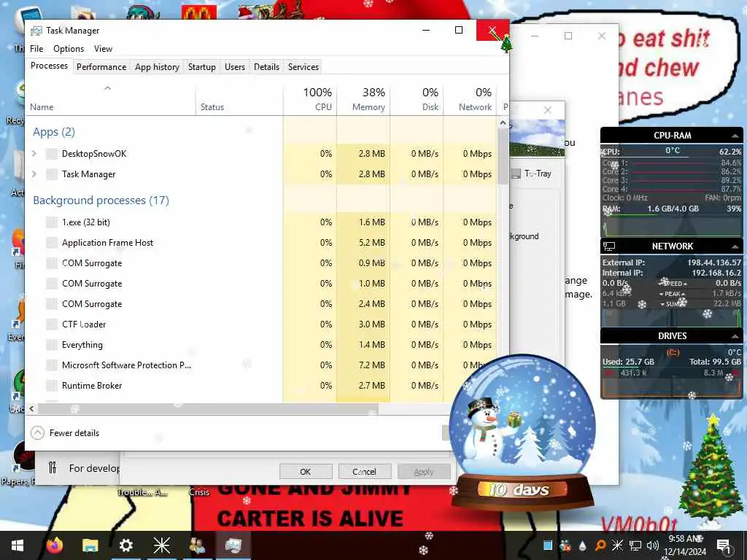Screen dimensions: 747x560
Task: Click the Background processes (17) group header
Action: click(101, 201)
